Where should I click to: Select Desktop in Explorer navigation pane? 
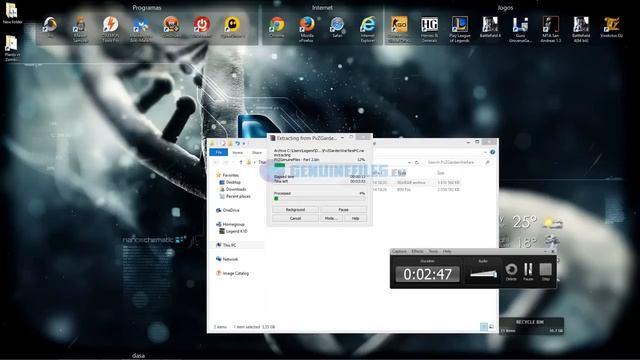[231, 182]
